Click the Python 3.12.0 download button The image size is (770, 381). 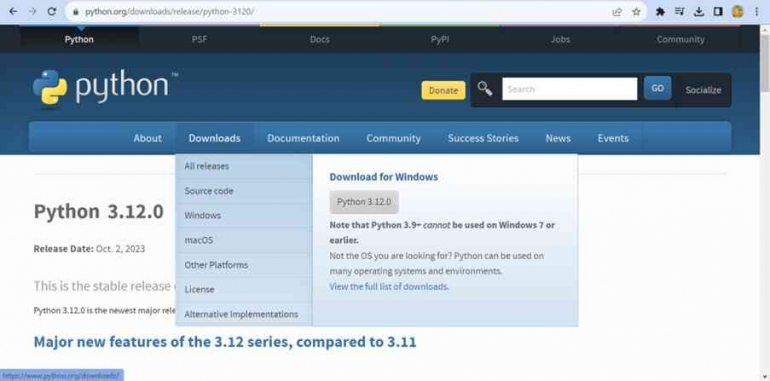364,202
